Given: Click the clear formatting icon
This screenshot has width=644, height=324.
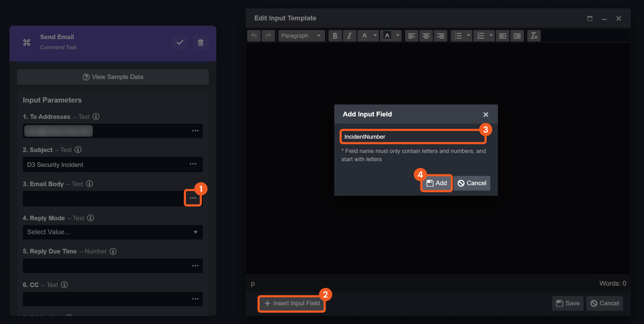Looking at the screenshot, I should (x=534, y=36).
